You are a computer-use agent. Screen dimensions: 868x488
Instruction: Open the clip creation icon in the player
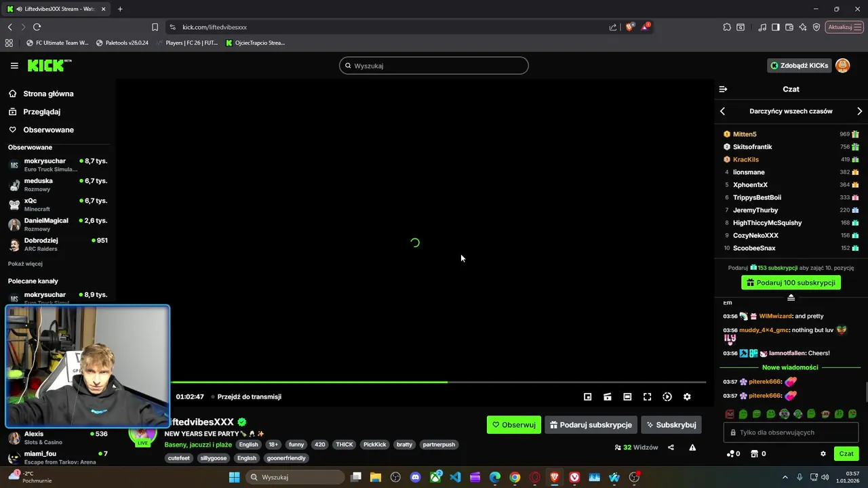point(608,397)
